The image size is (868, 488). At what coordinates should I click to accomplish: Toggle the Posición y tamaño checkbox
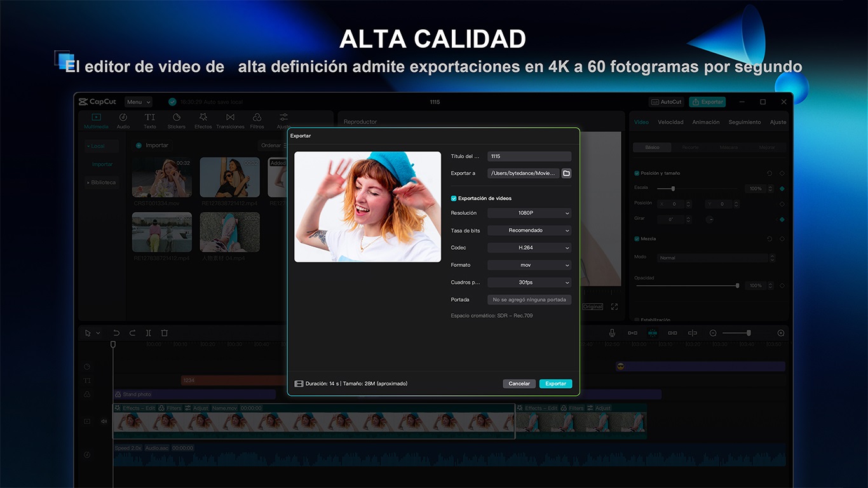tap(637, 173)
